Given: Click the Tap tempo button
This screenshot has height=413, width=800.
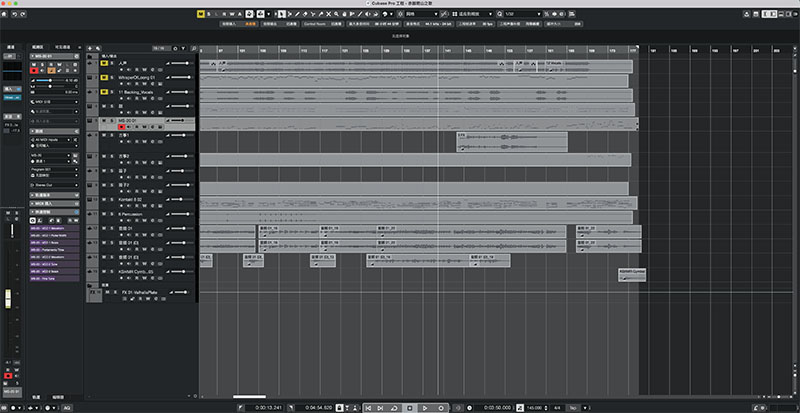Looking at the screenshot, I should coord(573,408).
